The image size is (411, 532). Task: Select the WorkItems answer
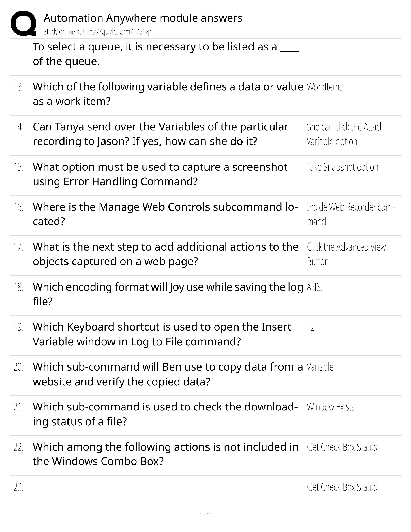[x=325, y=87]
